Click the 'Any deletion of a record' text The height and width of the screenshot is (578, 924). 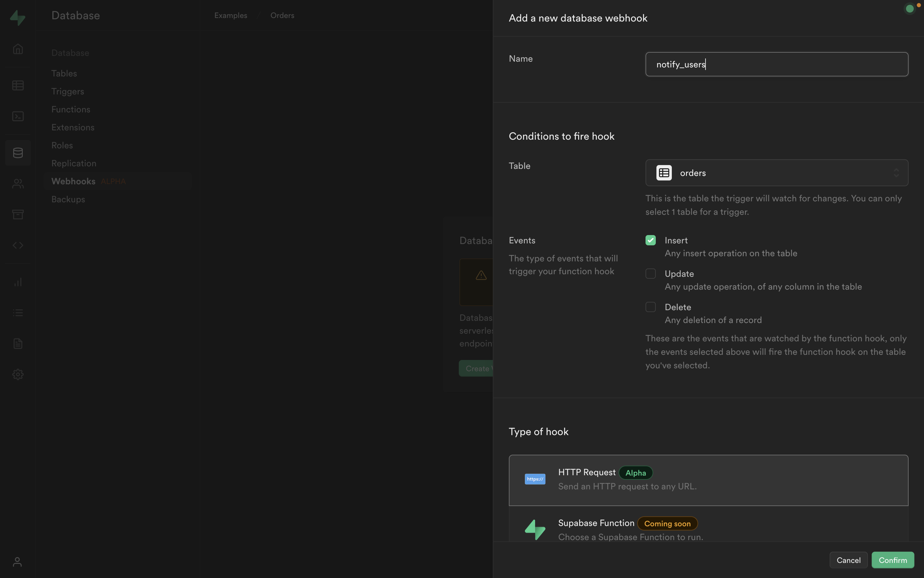point(713,320)
